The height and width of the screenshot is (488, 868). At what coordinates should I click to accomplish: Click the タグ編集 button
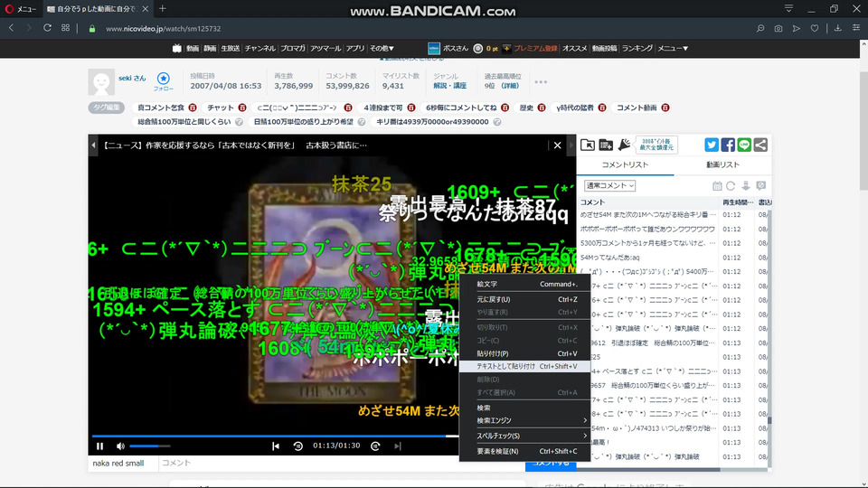click(x=107, y=108)
